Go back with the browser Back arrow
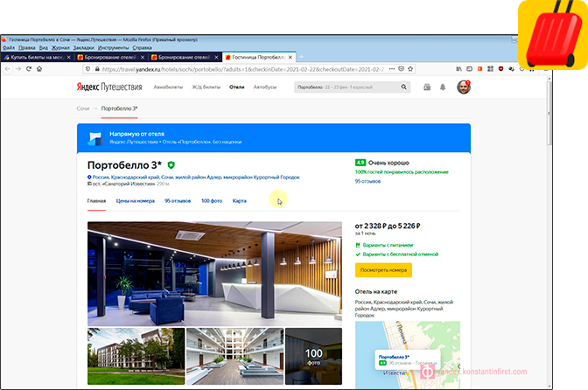588x390 pixels. (x=8, y=69)
